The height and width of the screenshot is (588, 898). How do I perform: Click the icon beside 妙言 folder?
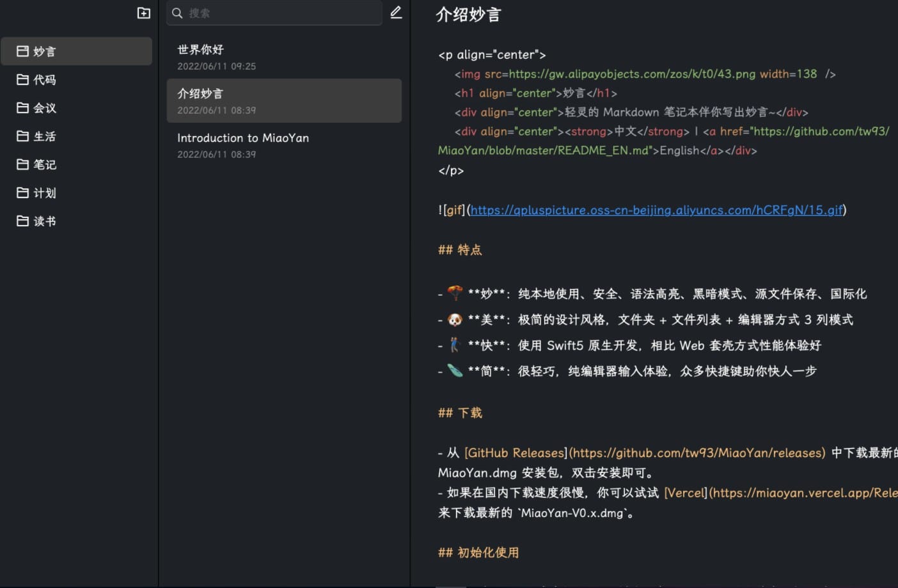22,51
